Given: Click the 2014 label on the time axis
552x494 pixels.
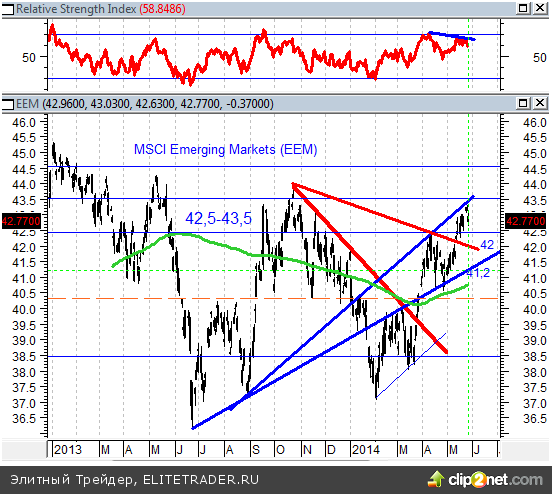Looking at the screenshot, I should click(x=366, y=450).
